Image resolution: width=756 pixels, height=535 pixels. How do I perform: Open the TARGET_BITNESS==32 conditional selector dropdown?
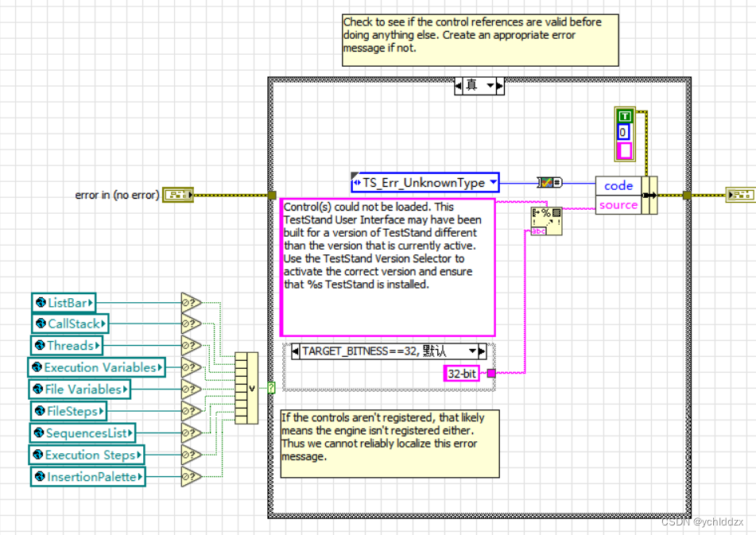[472, 351]
